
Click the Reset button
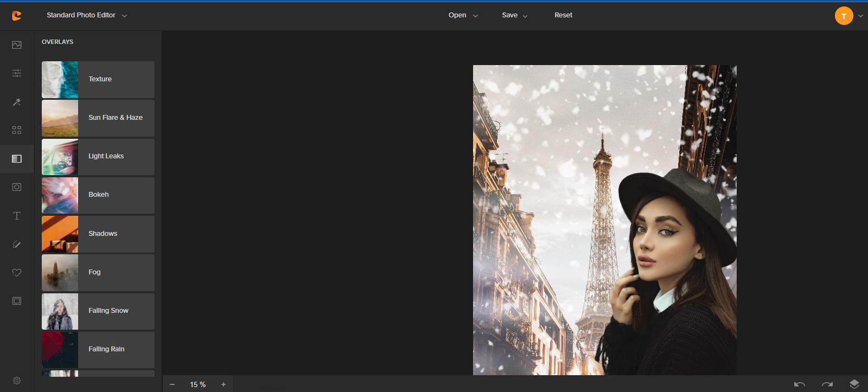coord(563,15)
